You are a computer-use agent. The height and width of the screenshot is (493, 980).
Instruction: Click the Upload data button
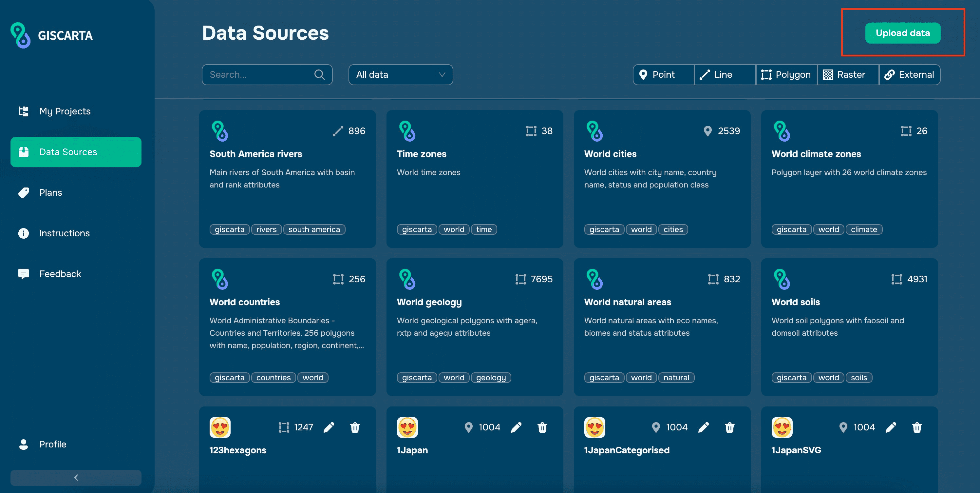(x=902, y=33)
